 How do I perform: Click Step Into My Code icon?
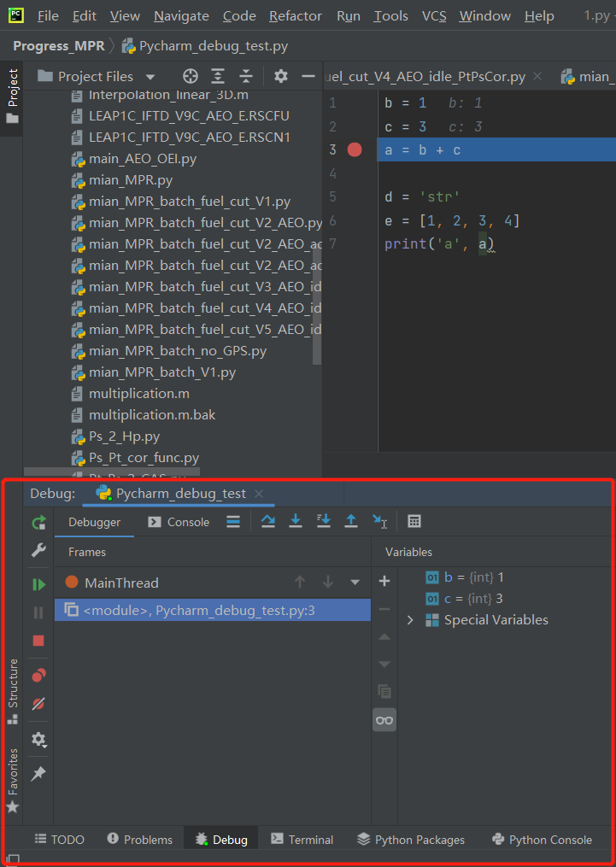[324, 521]
